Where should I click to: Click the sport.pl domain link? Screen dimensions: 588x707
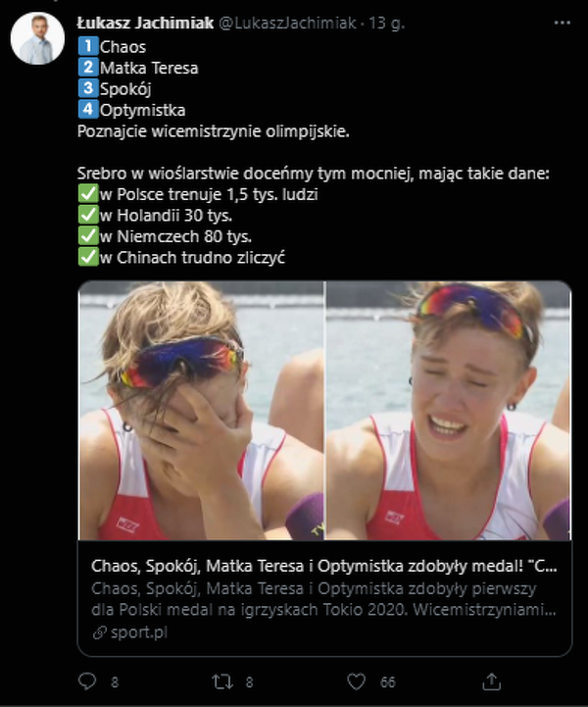tap(139, 632)
